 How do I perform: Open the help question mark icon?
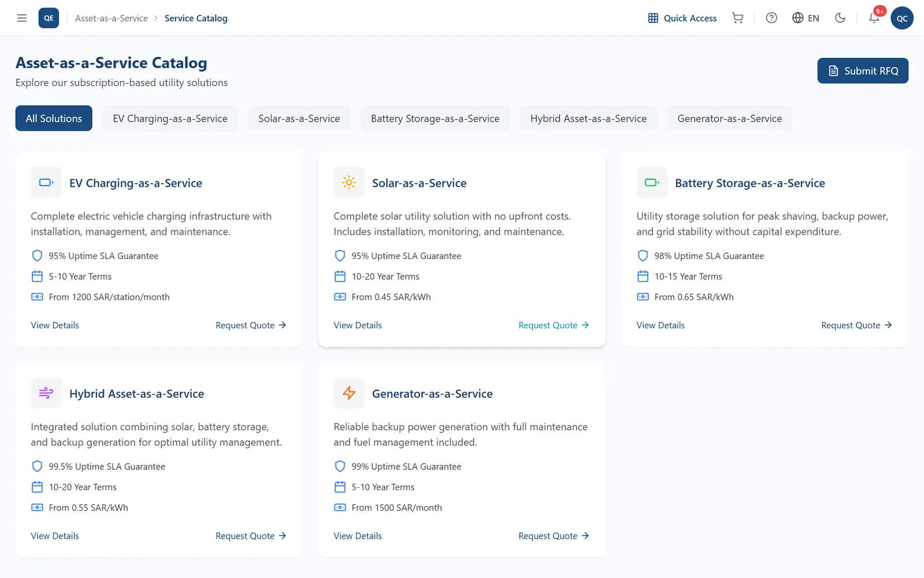[772, 18]
